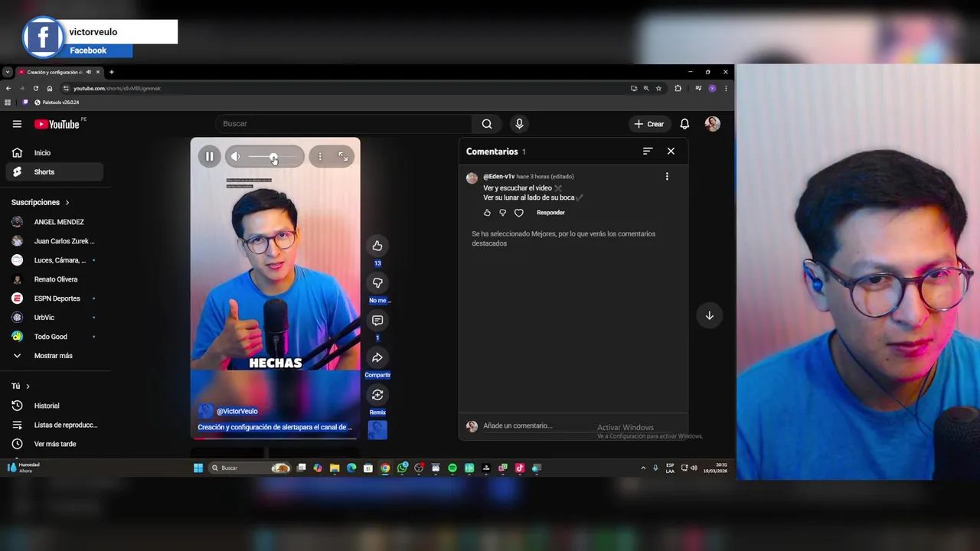Open Spotify from the taskbar

click(452, 468)
